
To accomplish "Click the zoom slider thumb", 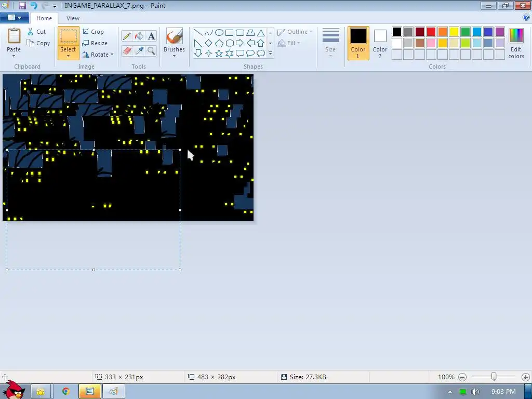I will coord(494,377).
